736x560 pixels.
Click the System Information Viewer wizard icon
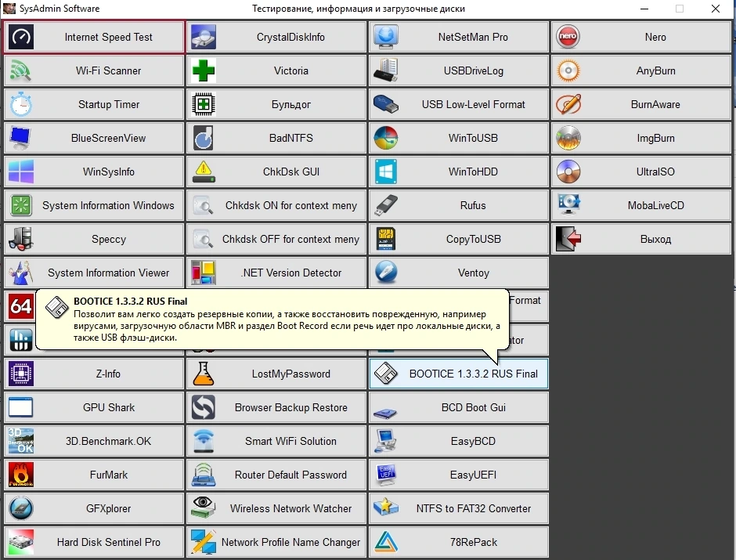pyautogui.click(x=21, y=273)
